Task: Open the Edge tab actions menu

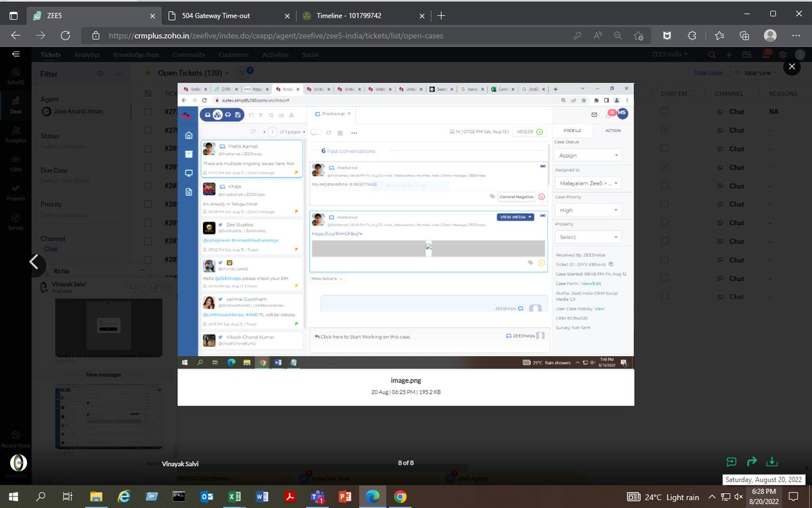Action: coord(14,16)
